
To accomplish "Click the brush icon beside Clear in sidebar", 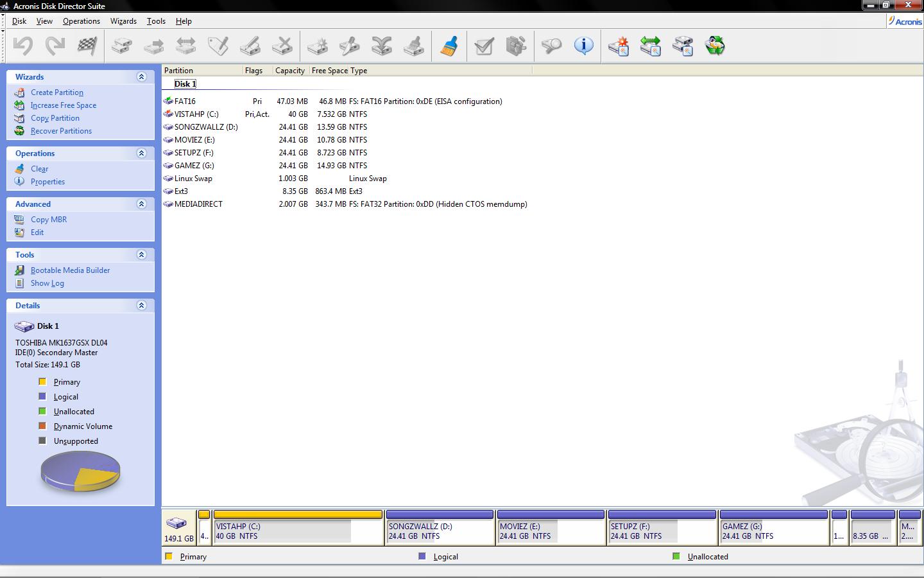I will click(x=20, y=169).
